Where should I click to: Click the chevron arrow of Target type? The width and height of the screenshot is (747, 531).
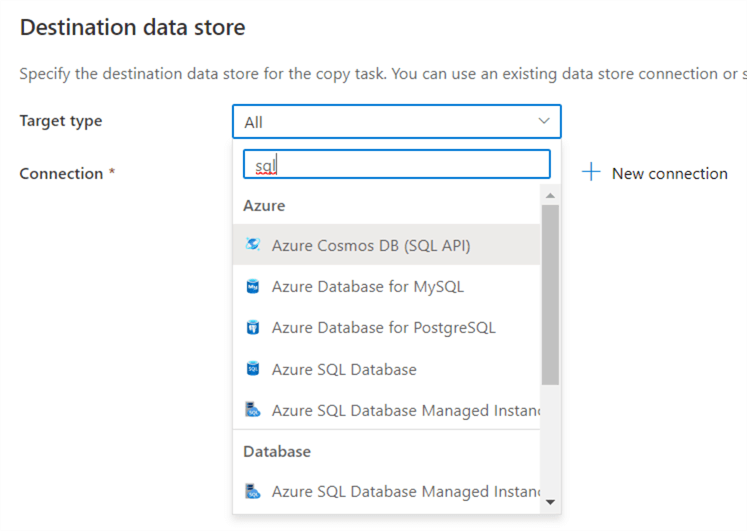(x=544, y=121)
